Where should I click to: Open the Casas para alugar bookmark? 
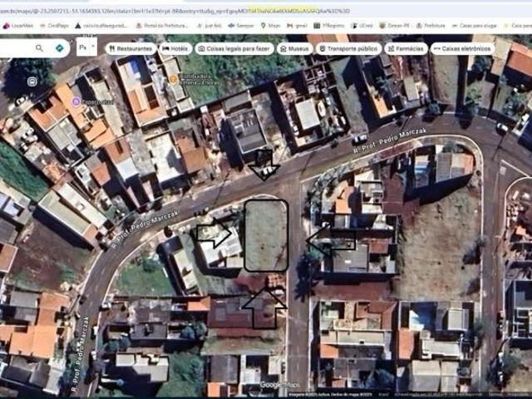(475, 26)
